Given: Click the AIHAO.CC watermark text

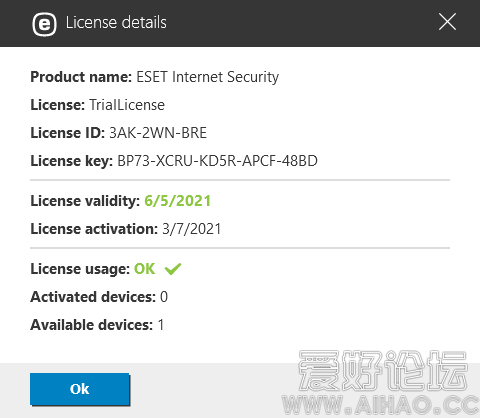Looking at the screenshot, I should click(381, 405).
